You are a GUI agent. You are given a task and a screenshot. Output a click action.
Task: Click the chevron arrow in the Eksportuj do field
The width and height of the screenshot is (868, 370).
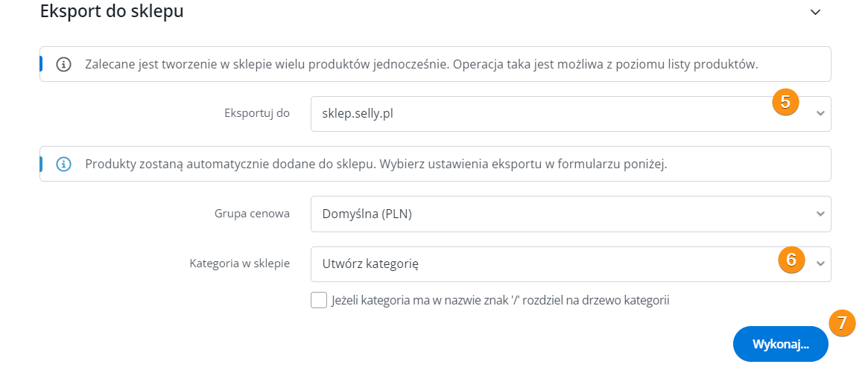(x=820, y=114)
